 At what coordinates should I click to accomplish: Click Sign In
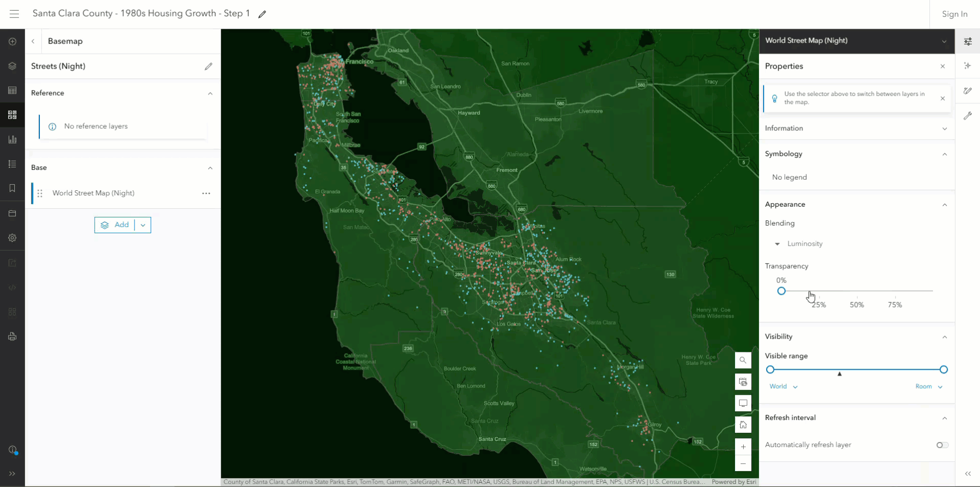click(x=954, y=14)
